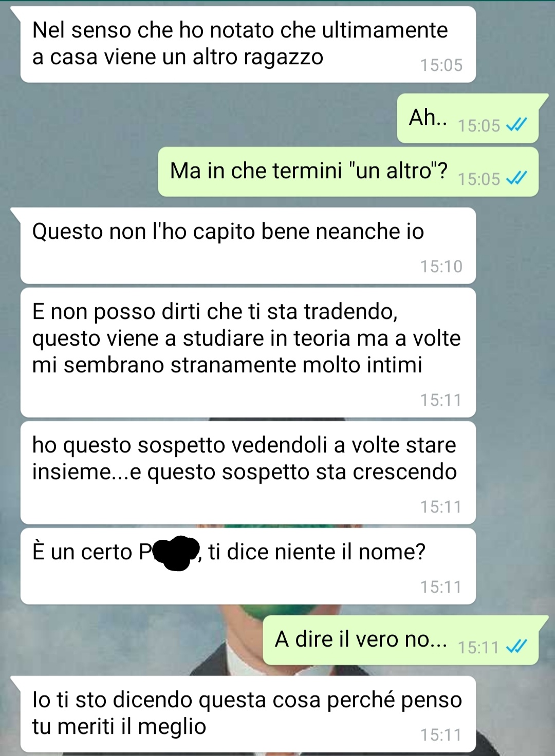
Task: Tap the 15:11 time on the 'sospetto' message
Action: 441,506
